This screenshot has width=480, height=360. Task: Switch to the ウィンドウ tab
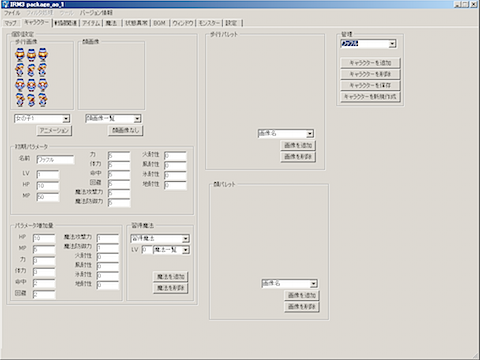pyautogui.click(x=183, y=23)
